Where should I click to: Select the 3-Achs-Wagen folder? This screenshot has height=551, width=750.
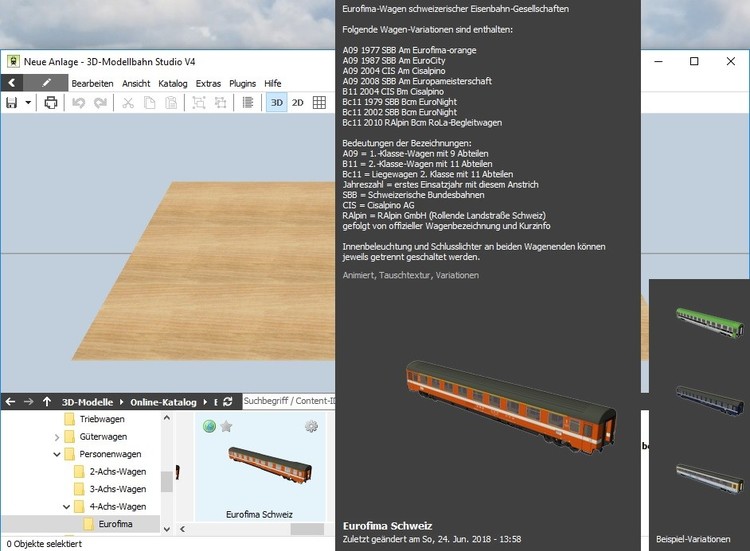(x=118, y=489)
